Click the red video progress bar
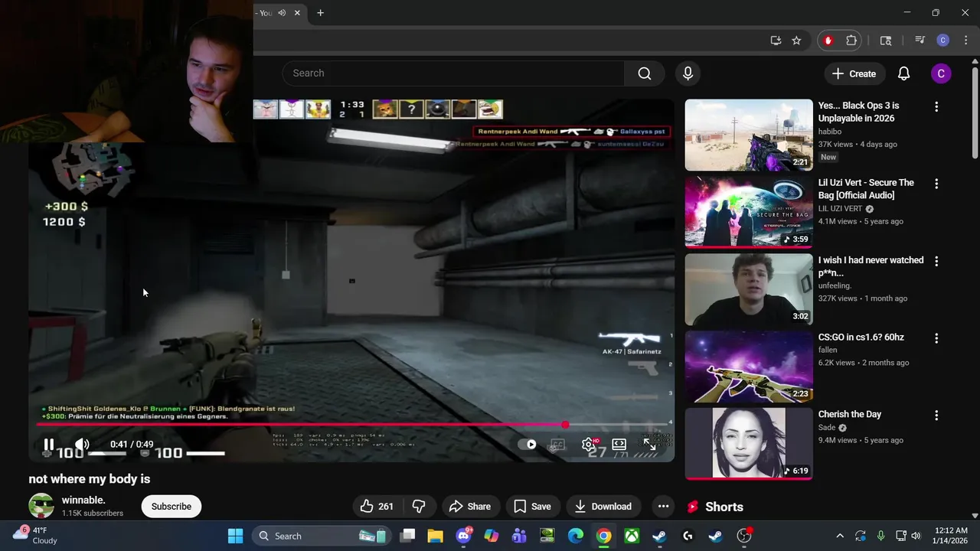The width and height of the screenshot is (980, 551). click(352, 425)
